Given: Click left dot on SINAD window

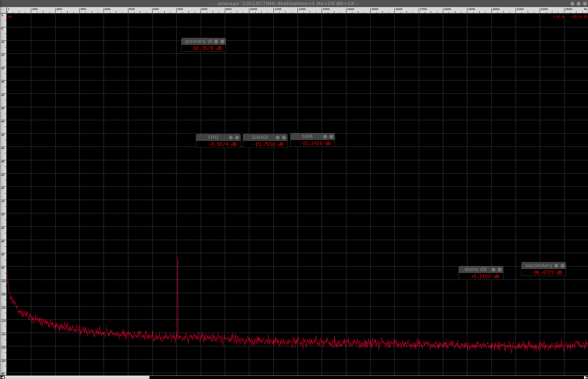Looking at the screenshot, I should pyautogui.click(x=278, y=138).
